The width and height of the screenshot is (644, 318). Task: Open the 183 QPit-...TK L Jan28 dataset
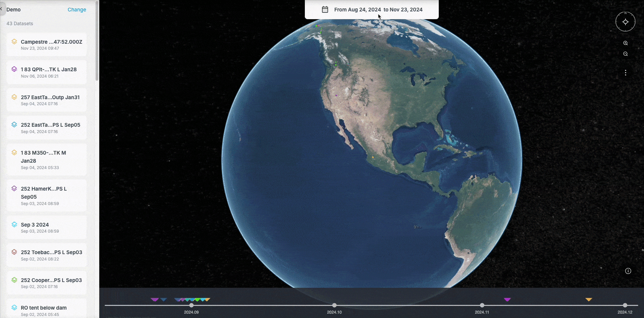[x=47, y=72]
